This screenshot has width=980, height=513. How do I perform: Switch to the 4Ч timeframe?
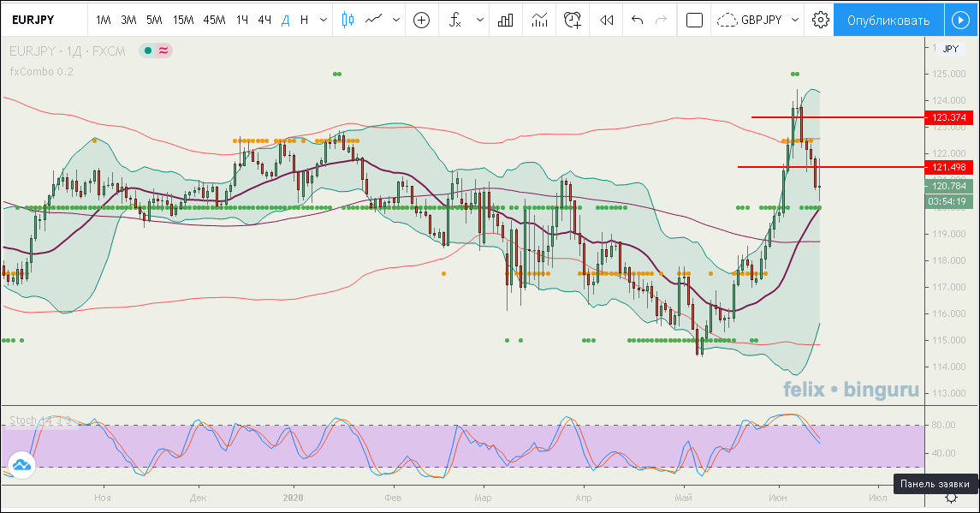tap(264, 20)
